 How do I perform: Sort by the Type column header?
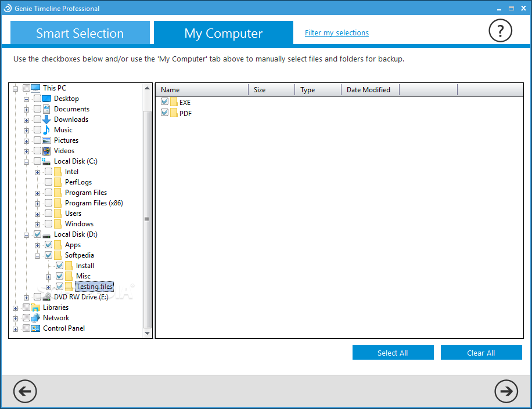point(318,90)
